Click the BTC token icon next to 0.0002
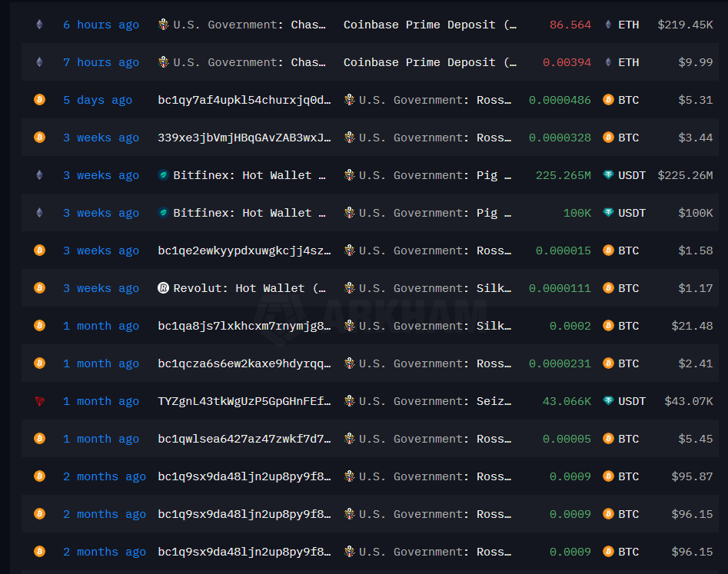 coord(608,326)
